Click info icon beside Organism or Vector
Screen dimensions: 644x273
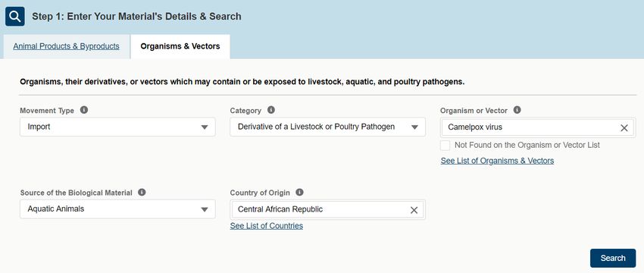pyautogui.click(x=517, y=110)
